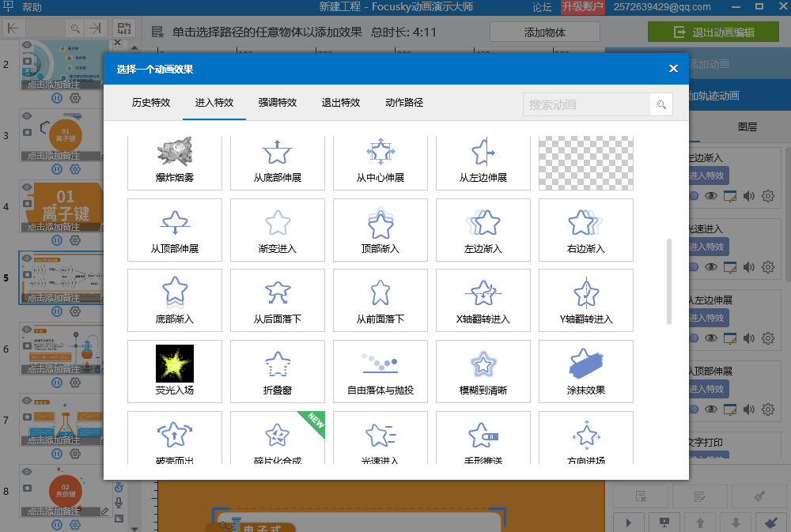Pick the 自由落体与抛投 effect

coord(380,372)
